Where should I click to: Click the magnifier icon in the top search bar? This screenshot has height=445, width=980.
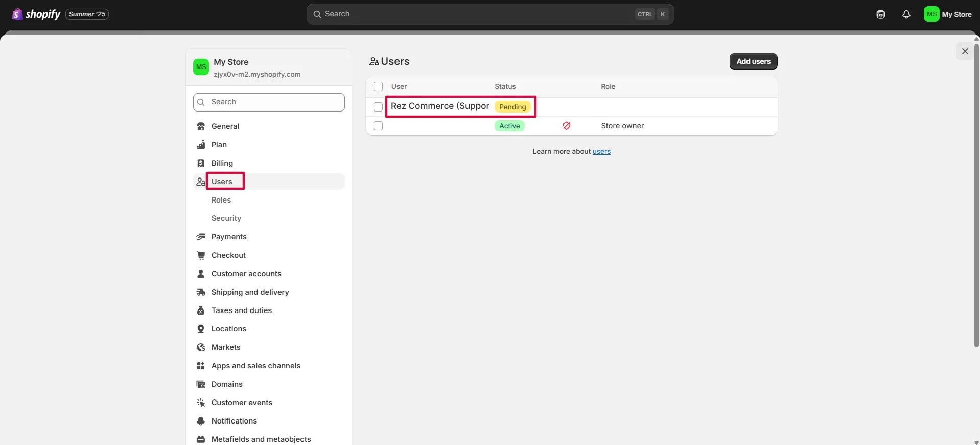coord(317,14)
